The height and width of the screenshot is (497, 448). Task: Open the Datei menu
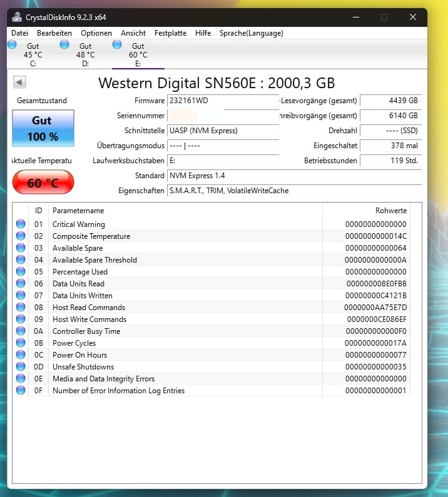(x=20, y=33)
